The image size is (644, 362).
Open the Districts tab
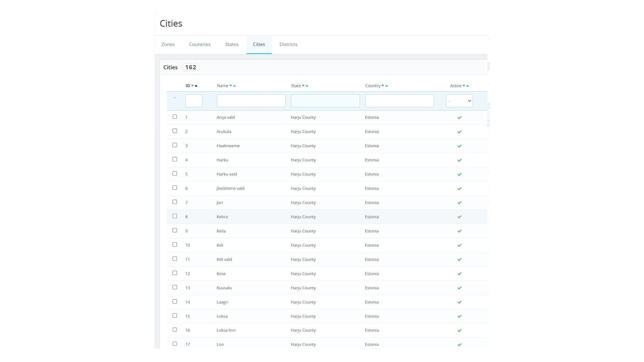tap(288, 45)
